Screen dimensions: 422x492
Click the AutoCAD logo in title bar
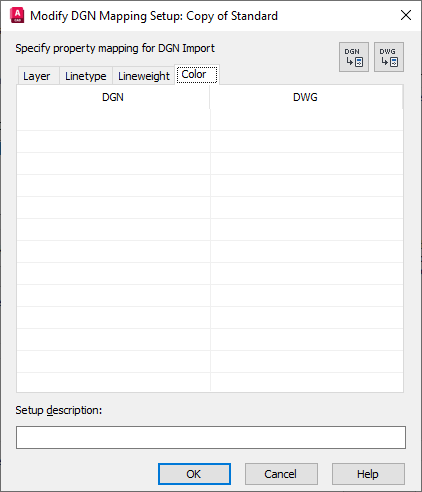tap(17, 16)
